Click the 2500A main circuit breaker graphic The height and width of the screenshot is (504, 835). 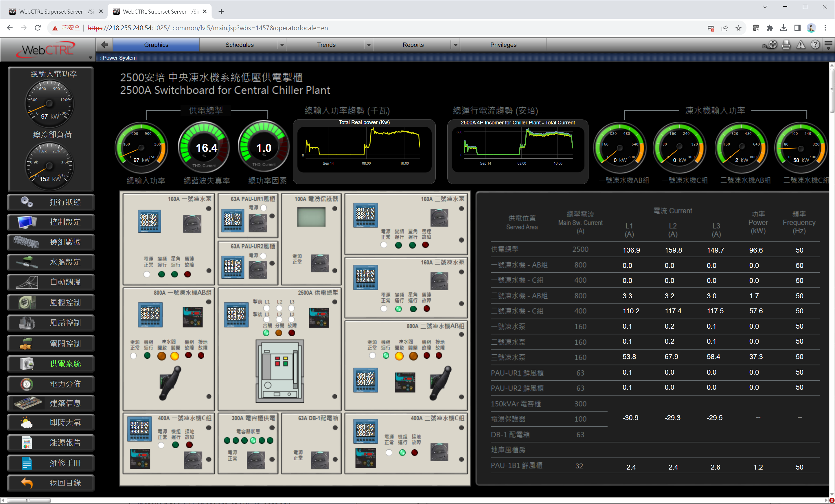[280, 371]
